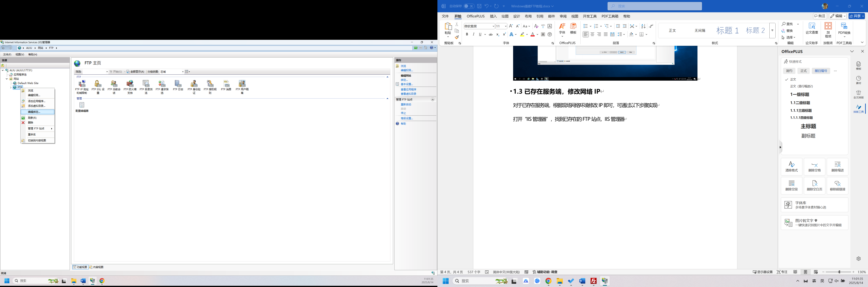Apply strikethrough formatting in Word
This screenshot has height=287, width=868.
tap(491, 34)
